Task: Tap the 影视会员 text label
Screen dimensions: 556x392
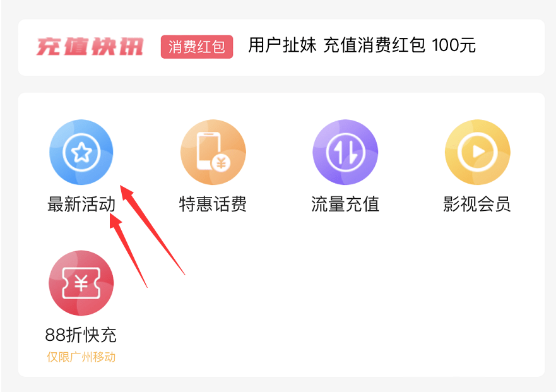Action: tap(477, 204)
